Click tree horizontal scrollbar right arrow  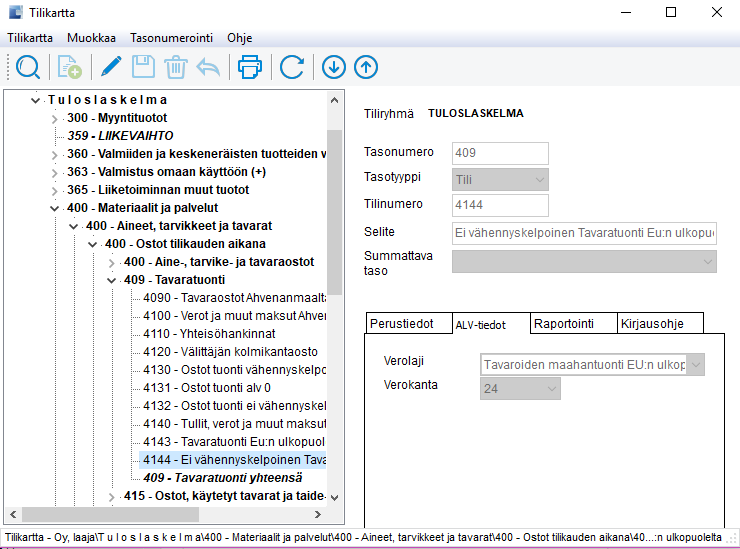click(x=318, y=515)
